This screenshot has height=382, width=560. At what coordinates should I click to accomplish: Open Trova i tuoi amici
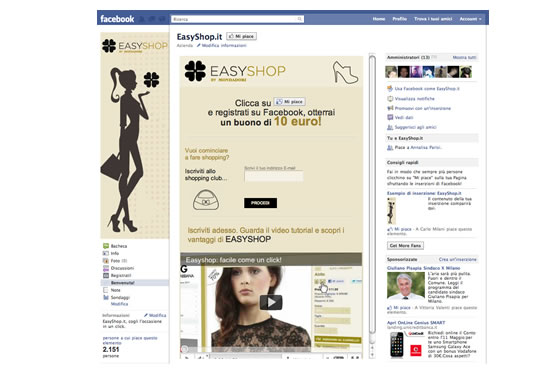click(433, 19)
